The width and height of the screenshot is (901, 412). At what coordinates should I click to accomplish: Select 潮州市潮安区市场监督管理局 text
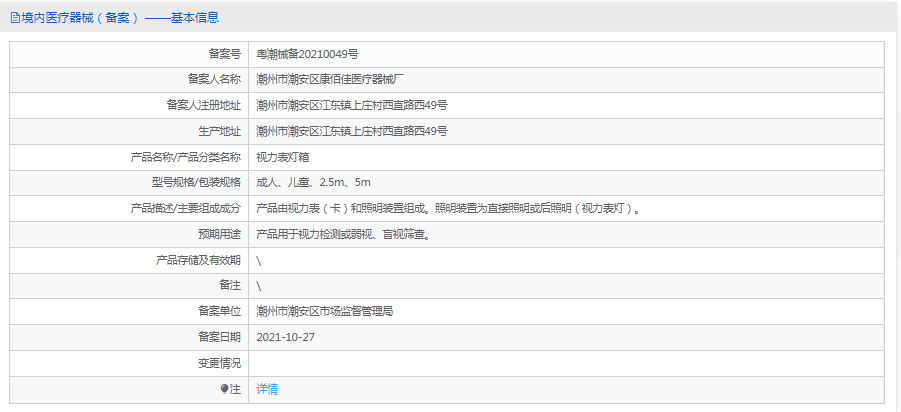tap(325, 311)
